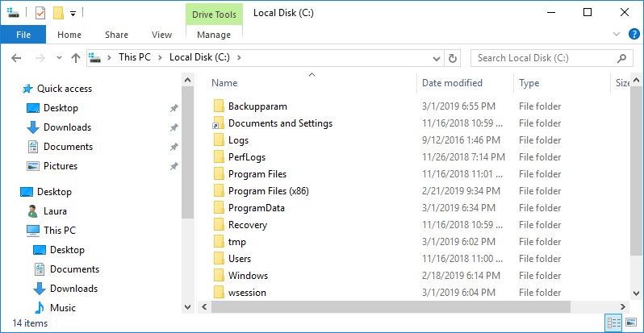The image size is (644, 333).
Task: Expand the chevron after This PC breadcrumb
Action: pos(161,57)
